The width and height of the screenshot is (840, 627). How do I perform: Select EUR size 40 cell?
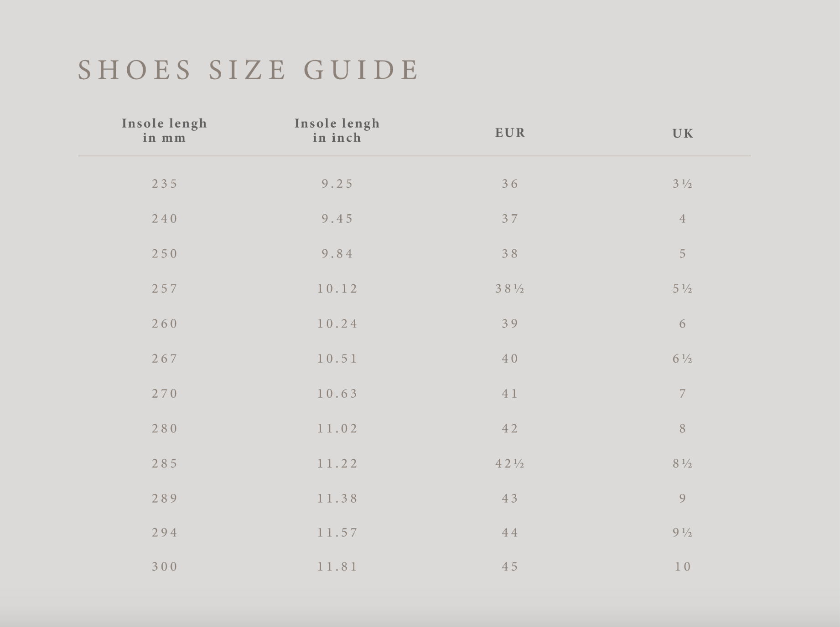click(510, 359)
